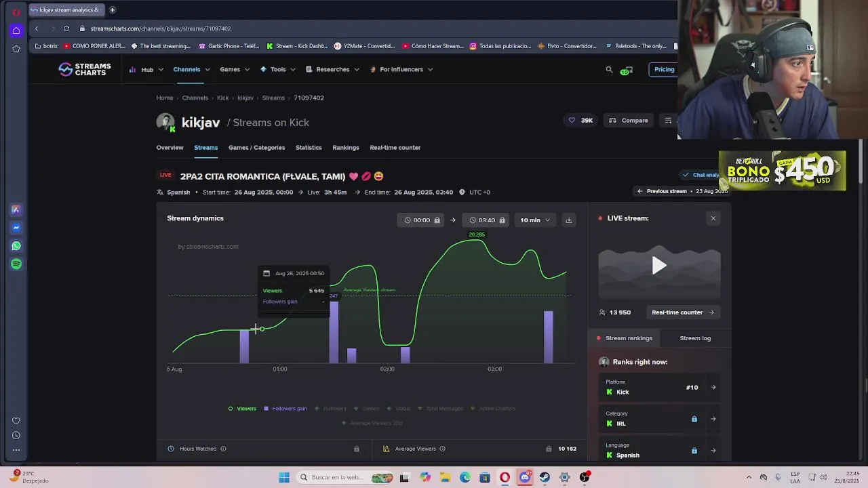This screenshot has width=868, height=488.
Task: Switch to the Stream log tab
Action: [x=695, y=338]
